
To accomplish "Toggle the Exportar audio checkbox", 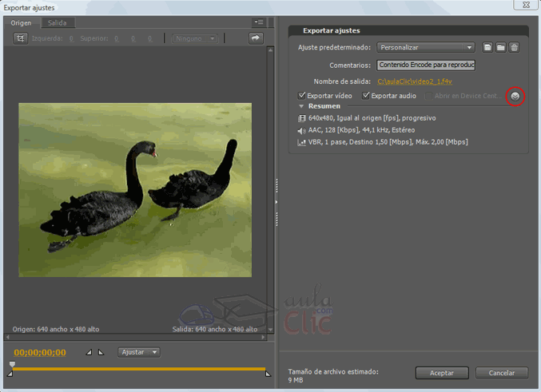I will point(367,96).
